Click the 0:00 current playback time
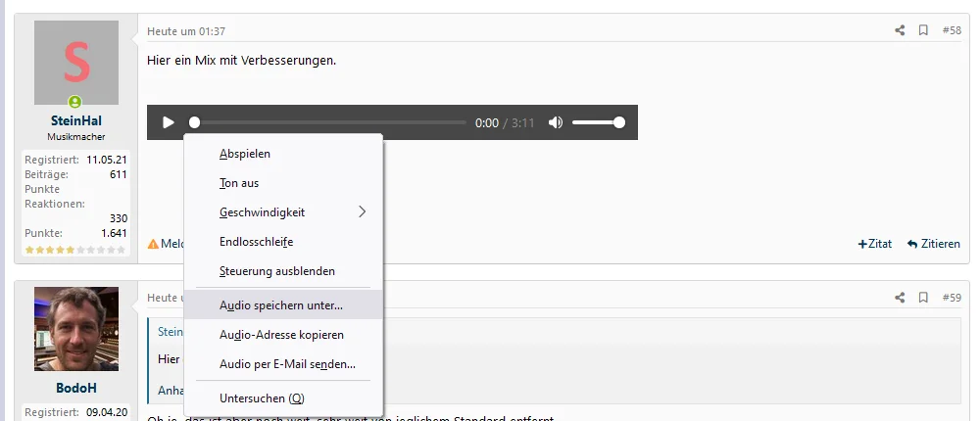The height and width of the screenshot is (421, 980). tap(487, 123)
